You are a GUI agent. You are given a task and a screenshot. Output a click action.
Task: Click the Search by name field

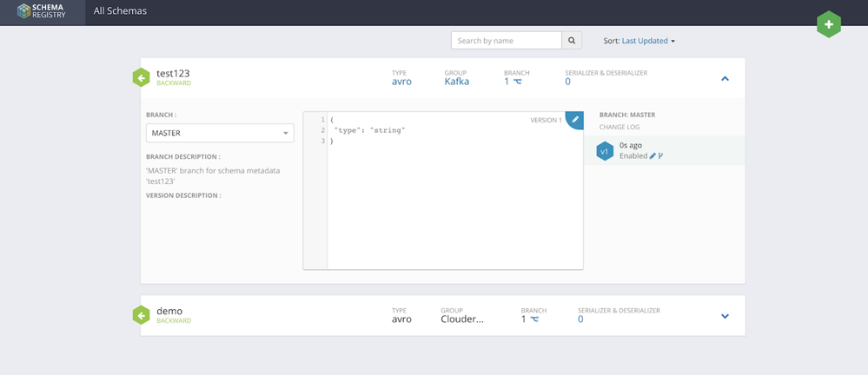click(x=507, y=41)
